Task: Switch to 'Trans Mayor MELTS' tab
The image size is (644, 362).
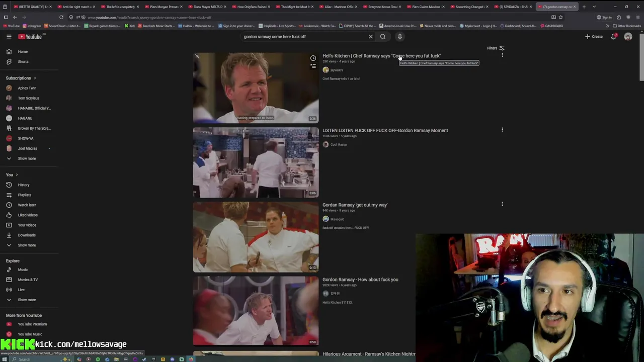Action: pyautogui.click(x=208, y=7)
